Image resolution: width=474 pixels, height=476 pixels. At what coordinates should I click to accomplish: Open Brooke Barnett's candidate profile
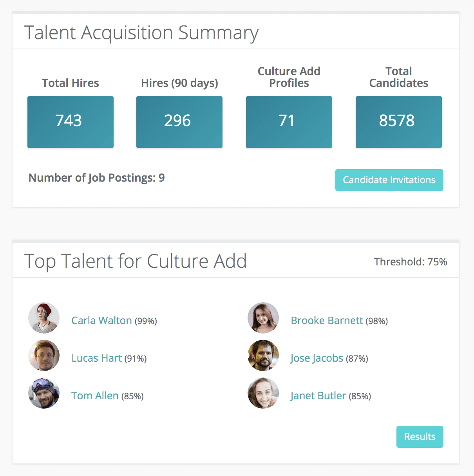tap(327, 320)
